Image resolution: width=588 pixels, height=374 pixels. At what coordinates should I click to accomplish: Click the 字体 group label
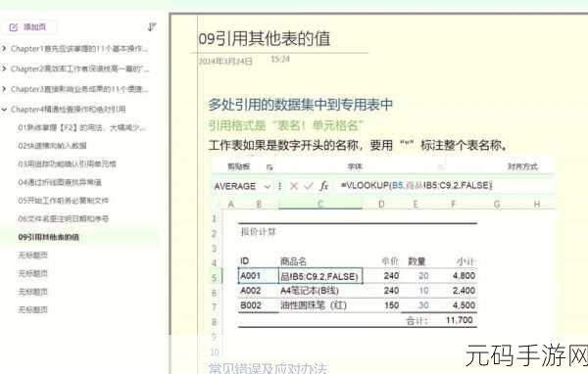coord(355,166)
